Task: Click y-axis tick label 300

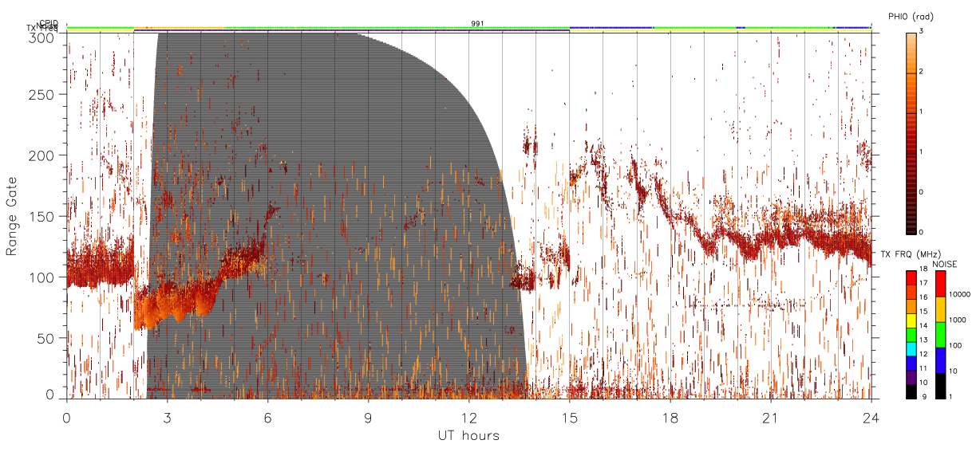Action: pyautogui.click(x=43, y=37)
